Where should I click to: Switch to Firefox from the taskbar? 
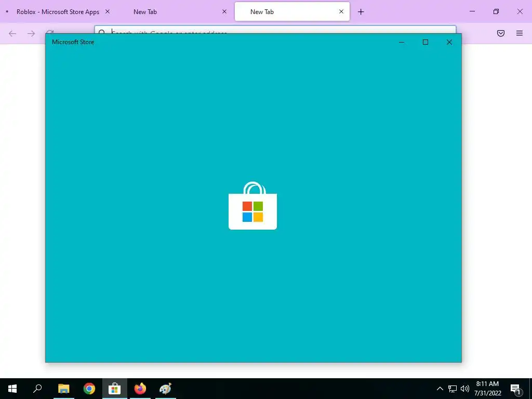pyautogui.click(x=140, y=389)
